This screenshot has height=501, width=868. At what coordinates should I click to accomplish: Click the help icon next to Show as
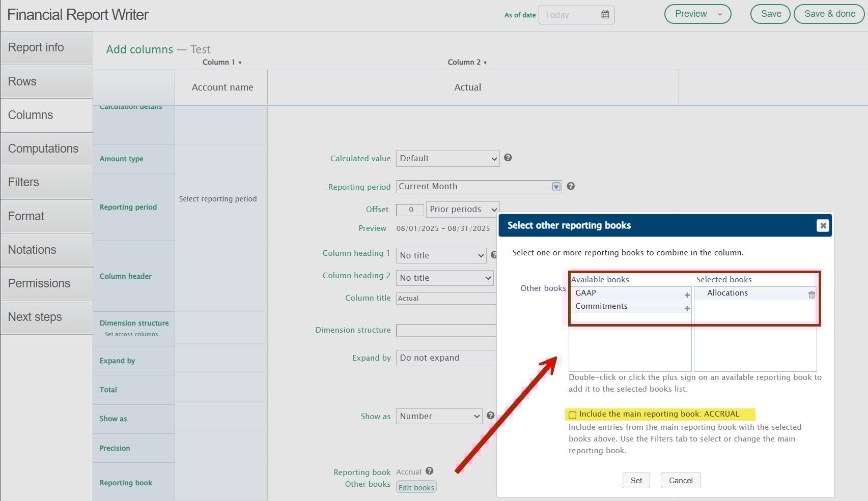tap(490, 416)
